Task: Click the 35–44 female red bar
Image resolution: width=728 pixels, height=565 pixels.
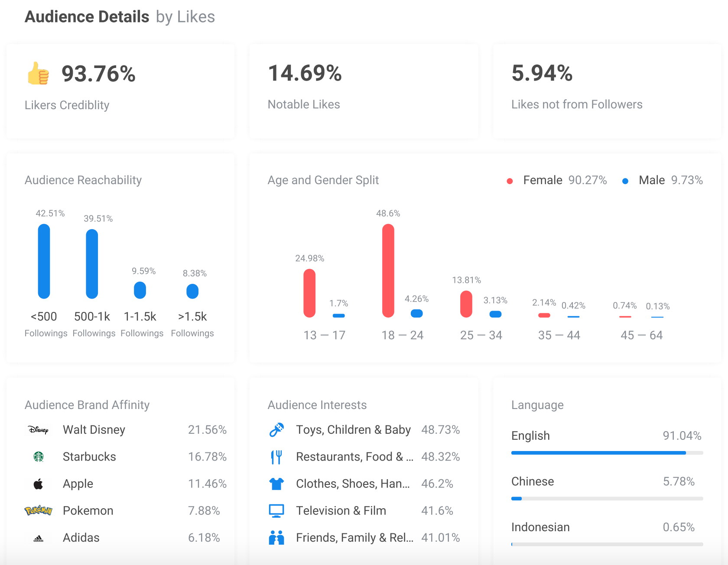Action: pyautogui.click(x=544, y=315)
